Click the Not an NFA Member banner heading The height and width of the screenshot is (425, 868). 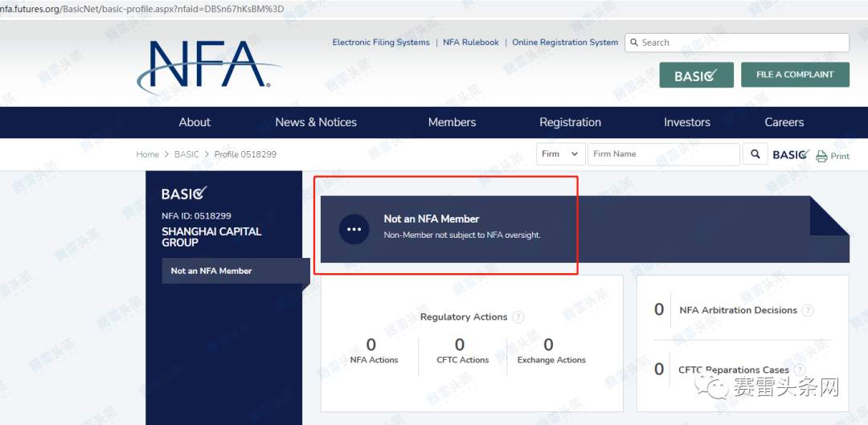[432, 219]
